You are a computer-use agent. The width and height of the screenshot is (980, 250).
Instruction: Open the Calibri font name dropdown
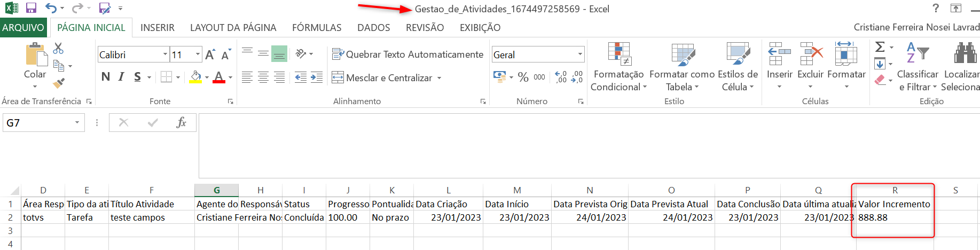point(165,54)
